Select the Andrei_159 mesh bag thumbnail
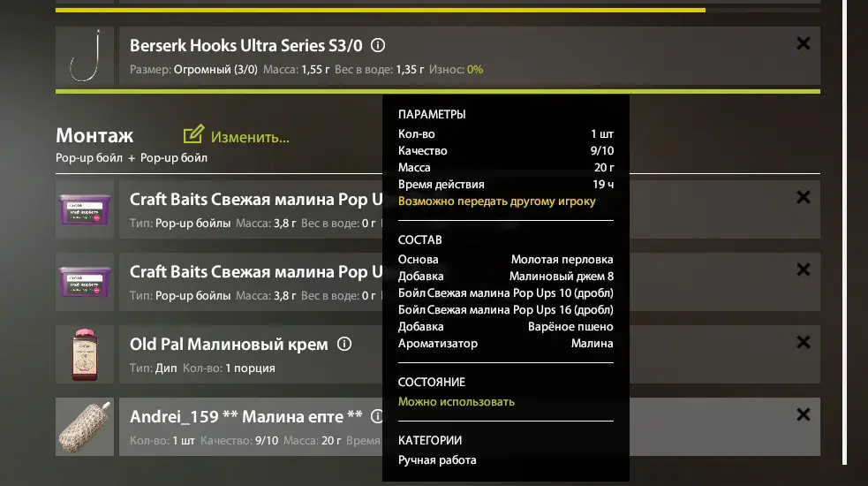This screenshot has width=868, height=486. 87,427
